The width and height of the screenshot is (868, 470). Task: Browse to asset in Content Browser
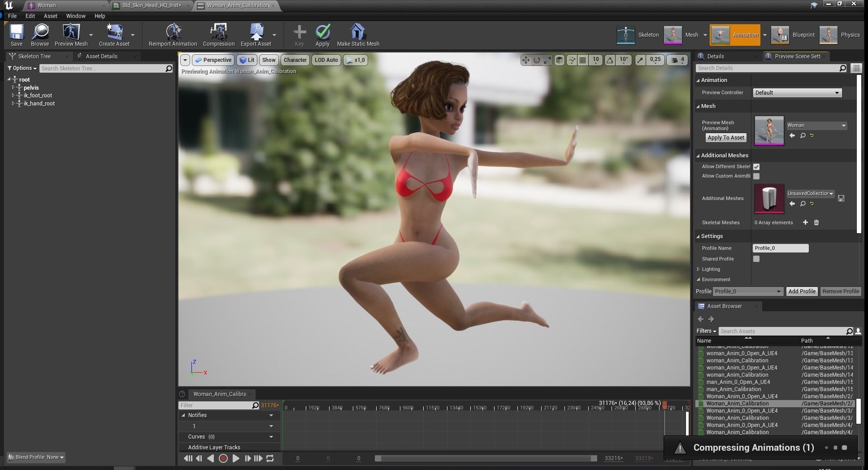(40, 35)
